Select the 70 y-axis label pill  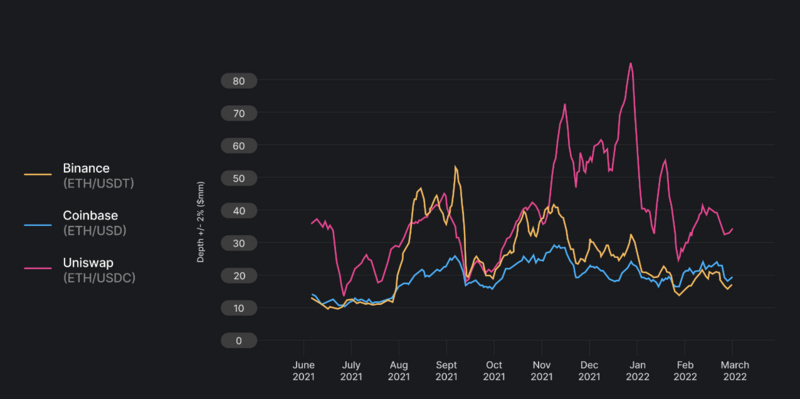coord(239,113)
